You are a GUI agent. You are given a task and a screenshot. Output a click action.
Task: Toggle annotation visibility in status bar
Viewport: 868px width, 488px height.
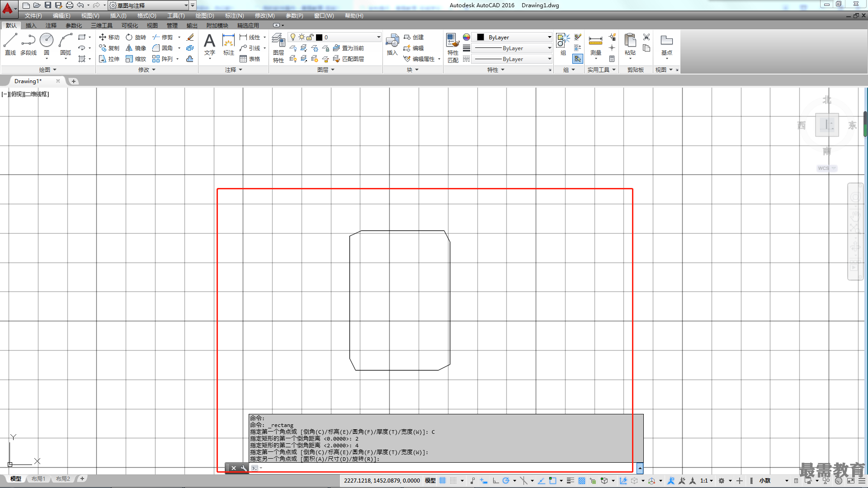[671, 481]
